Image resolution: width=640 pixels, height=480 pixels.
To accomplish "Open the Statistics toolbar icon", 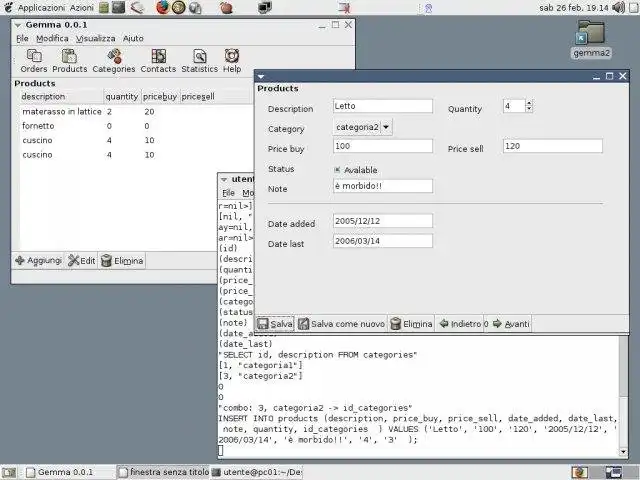I will [x=200, y=61].
